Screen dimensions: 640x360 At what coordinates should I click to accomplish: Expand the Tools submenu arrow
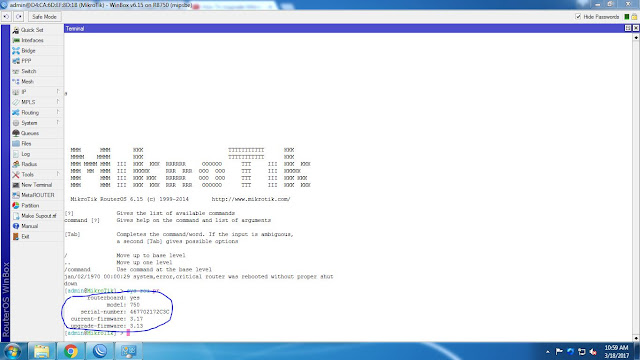pos(58,174)
